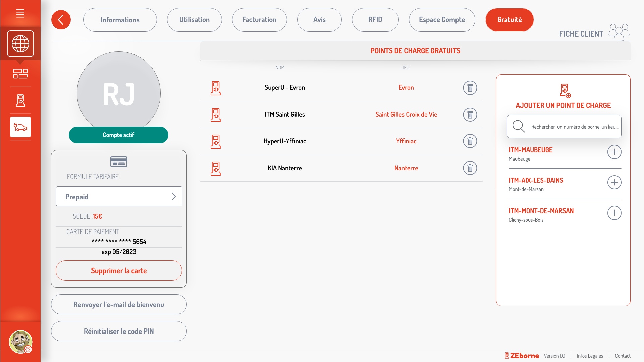Remove ITM Saint Gilles with trash icon

[x=470, y=115]
